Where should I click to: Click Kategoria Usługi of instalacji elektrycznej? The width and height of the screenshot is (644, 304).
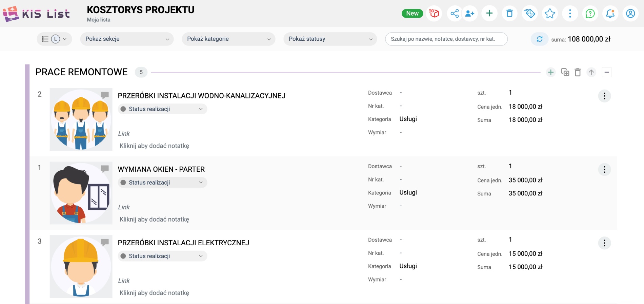pos(408,266)
